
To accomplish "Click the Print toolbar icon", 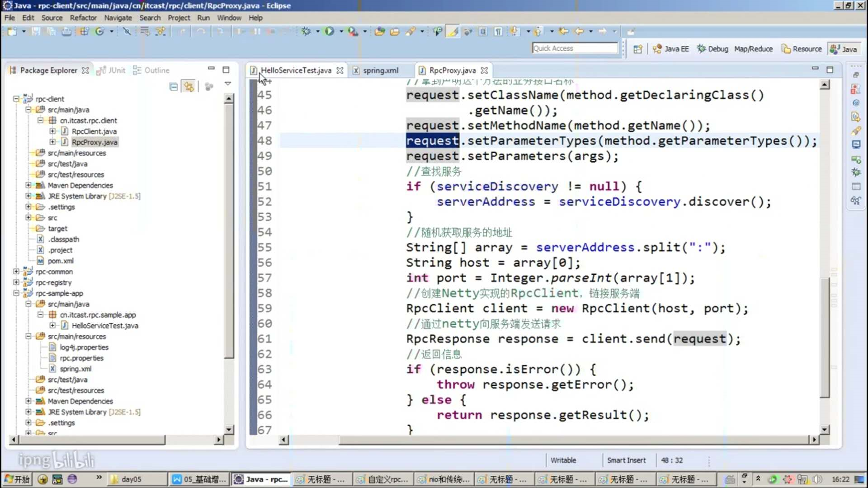I will (x=66, y=32).
